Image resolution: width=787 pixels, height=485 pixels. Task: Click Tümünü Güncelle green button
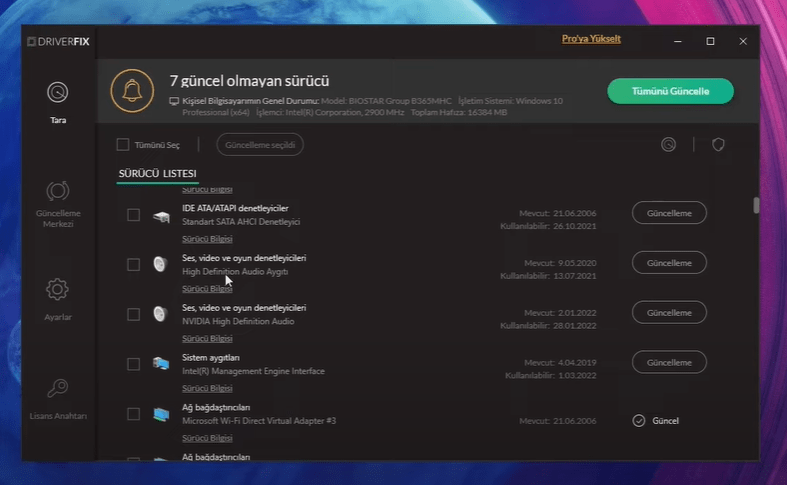(670, 91)
